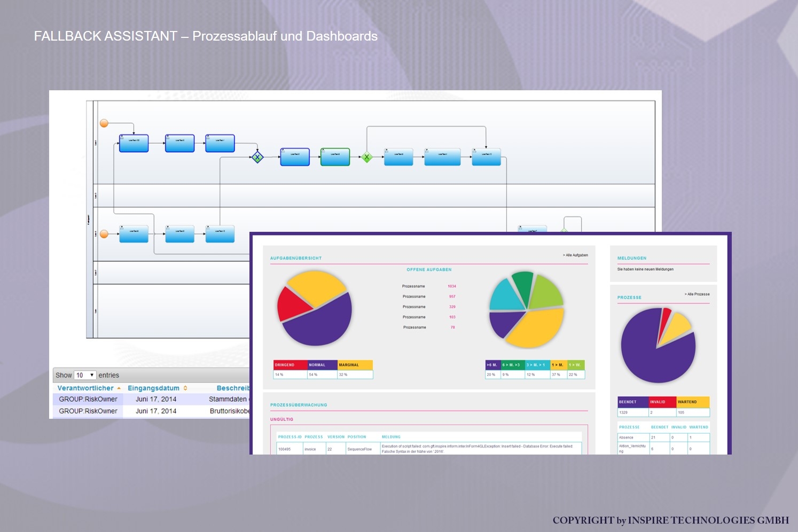Viewport: 798px width, 532px height.
Task: Click the Eingangsdatum column header
Action: coord(153,388)
